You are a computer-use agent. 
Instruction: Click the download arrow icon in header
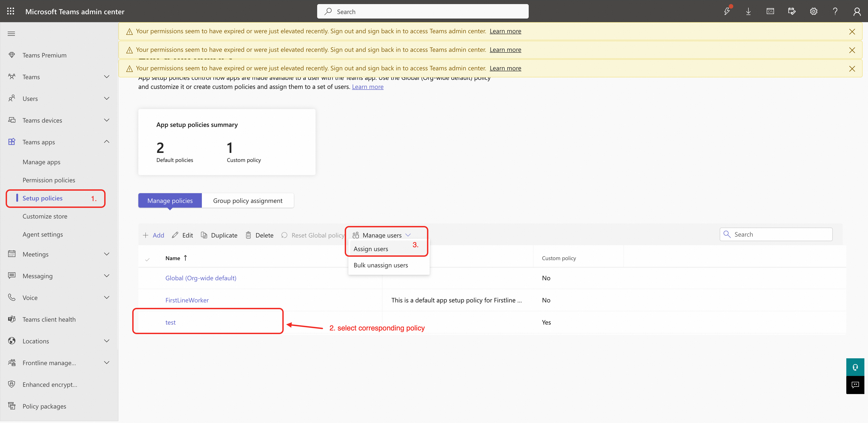click(748, 12)
